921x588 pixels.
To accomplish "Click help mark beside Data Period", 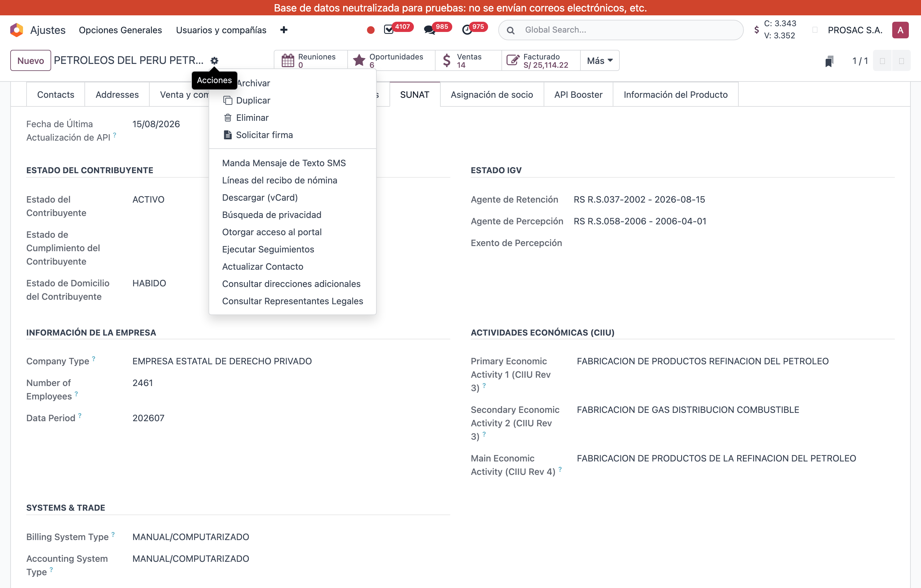I will pyautogui.click(x=80, y=415).
